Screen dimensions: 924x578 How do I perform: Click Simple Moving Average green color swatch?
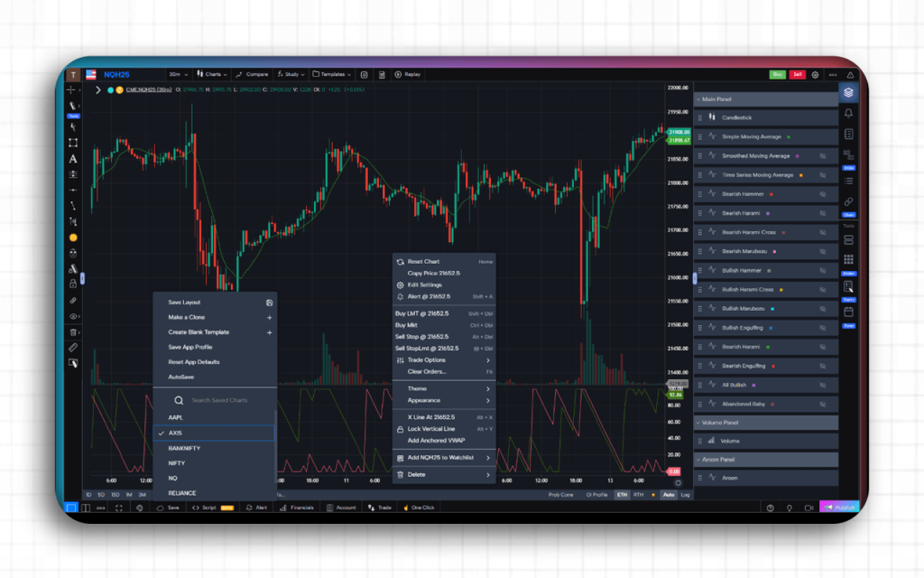pyautogui.click(x=789, y=137)
